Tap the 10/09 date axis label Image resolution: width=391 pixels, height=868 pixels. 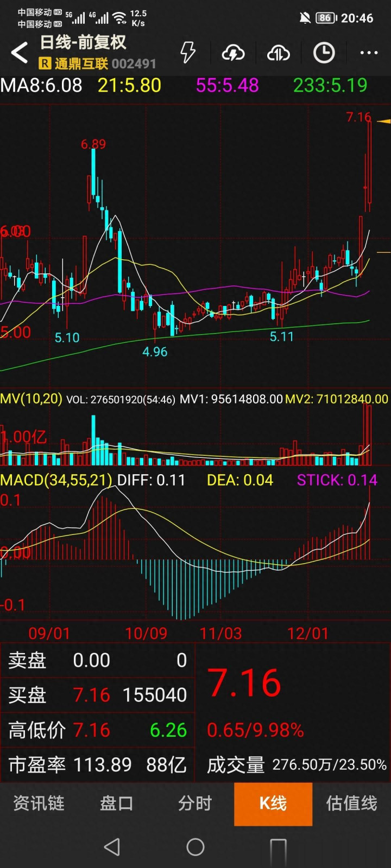146,634
